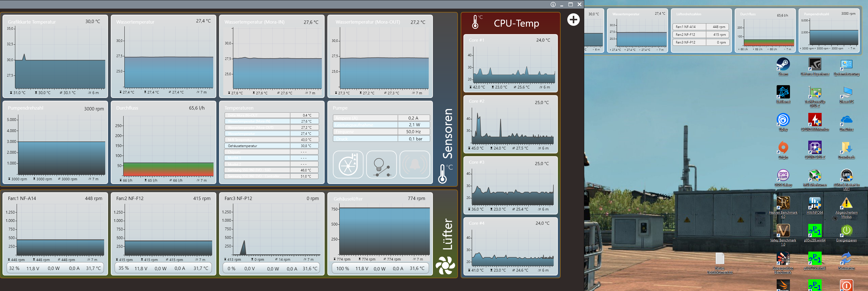Click the pump fan mode icon button
The width and height of the screenshot is (868, 291).
click(348, 165)
